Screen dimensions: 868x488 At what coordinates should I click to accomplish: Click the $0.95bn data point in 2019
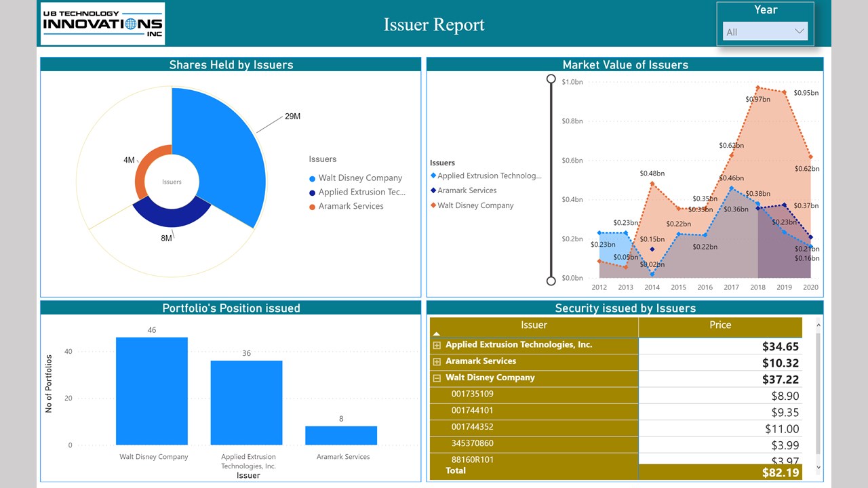tap(785, 92)
